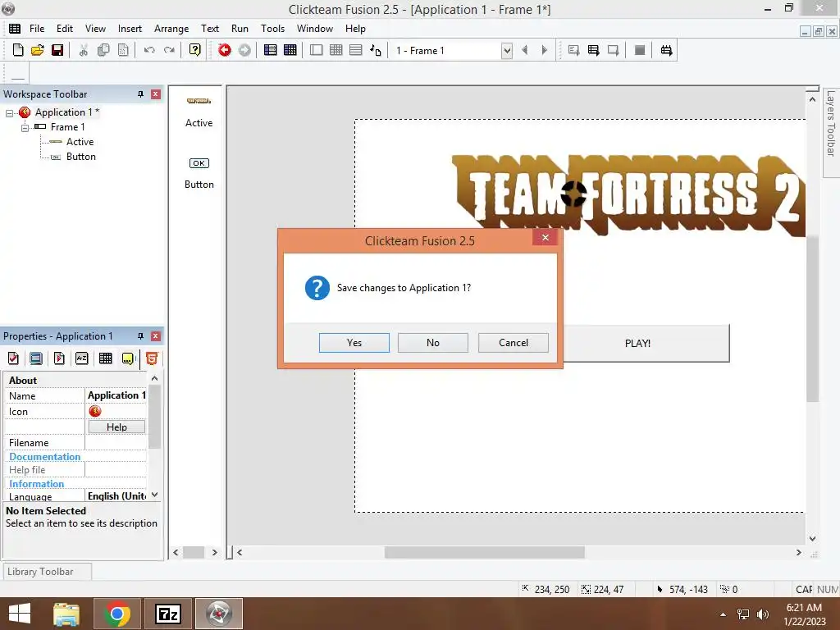Select the Button object in workspace tree
The width and height of the screenshot is (840, 630).
81,157
